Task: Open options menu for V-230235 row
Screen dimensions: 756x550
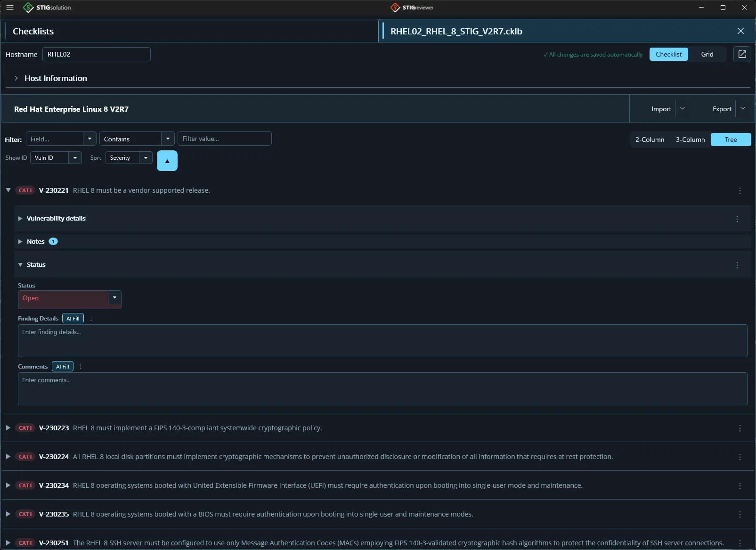Action: [x=740, y=515]
